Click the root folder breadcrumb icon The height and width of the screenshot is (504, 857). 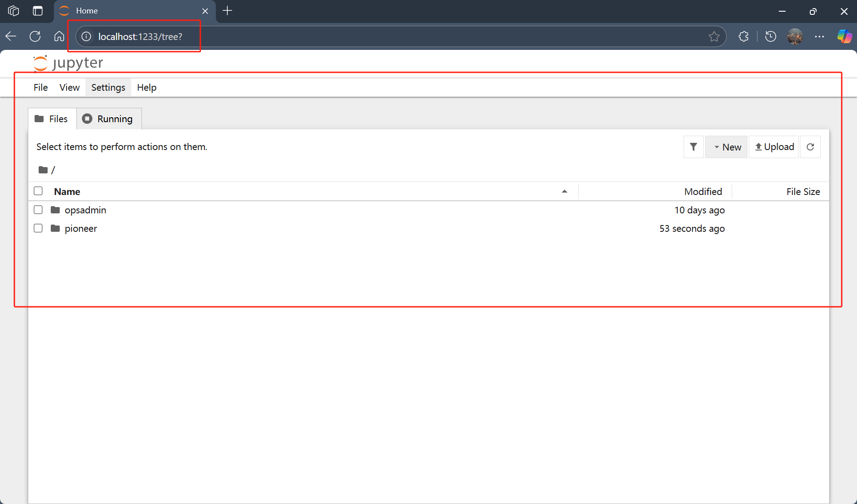coord(43,170)
